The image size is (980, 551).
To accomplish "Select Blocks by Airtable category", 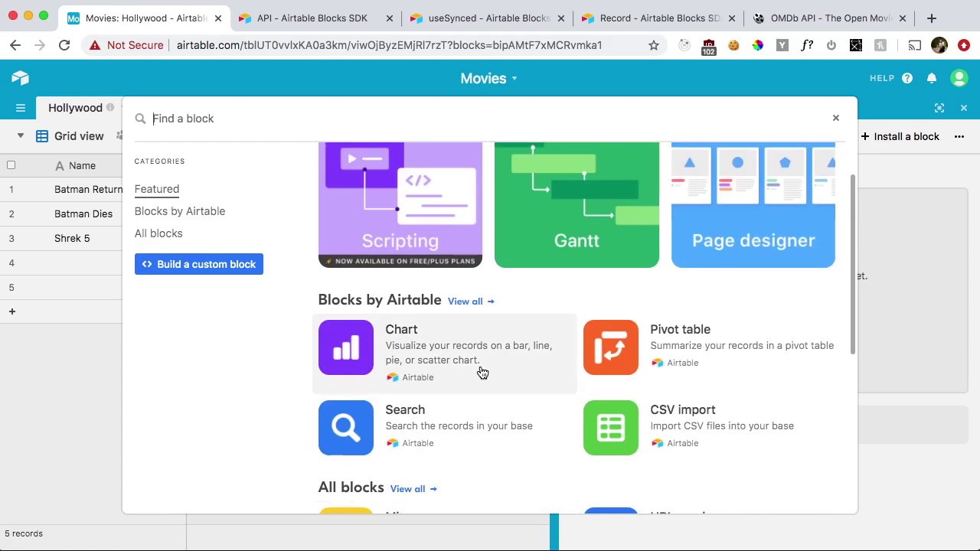I will [x=180, y=211].
